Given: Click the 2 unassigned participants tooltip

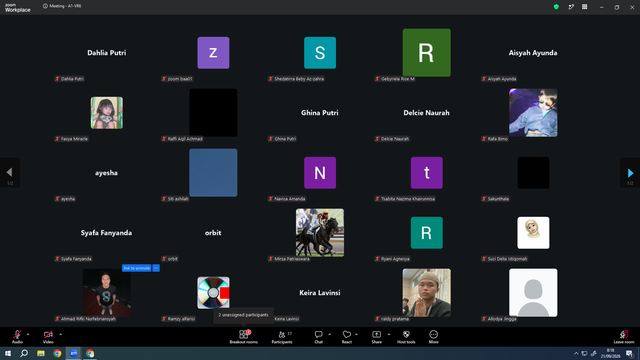Looking at the screenshot, I should [243, 315].
